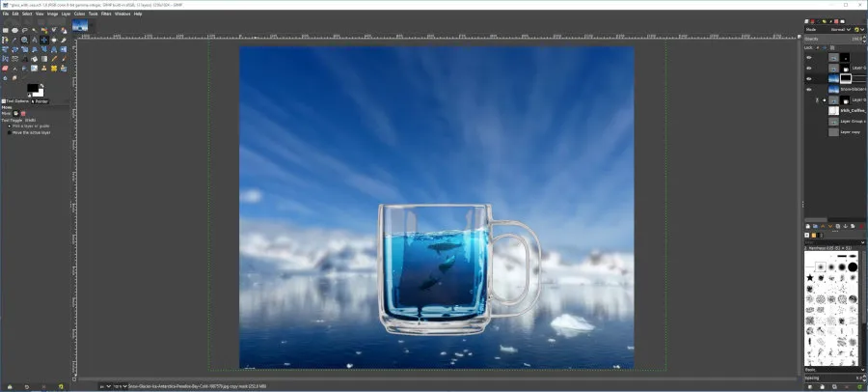
Task: Select the Ellipse Select tool
Action: click(14, 30)
